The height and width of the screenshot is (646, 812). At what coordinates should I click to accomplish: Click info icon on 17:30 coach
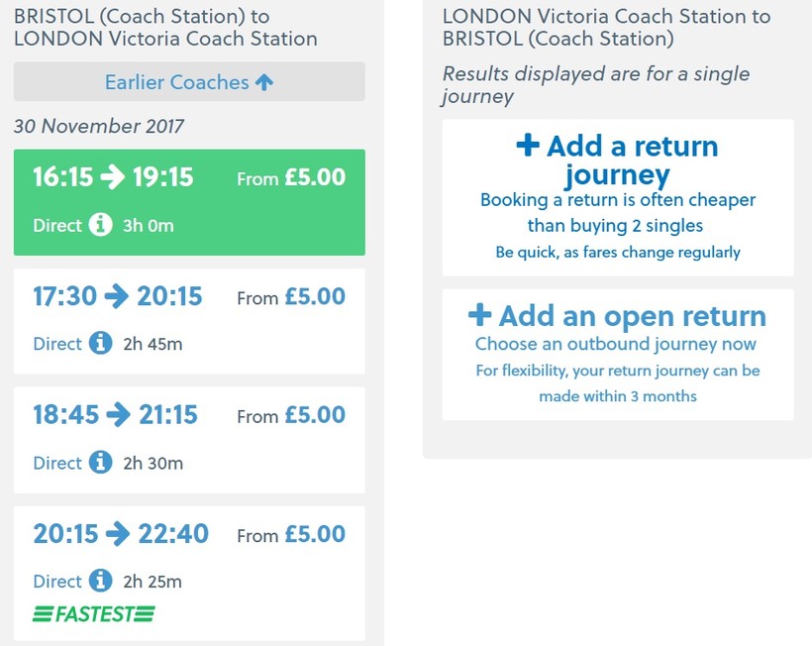pyautogui.click(x=100, y=344)
